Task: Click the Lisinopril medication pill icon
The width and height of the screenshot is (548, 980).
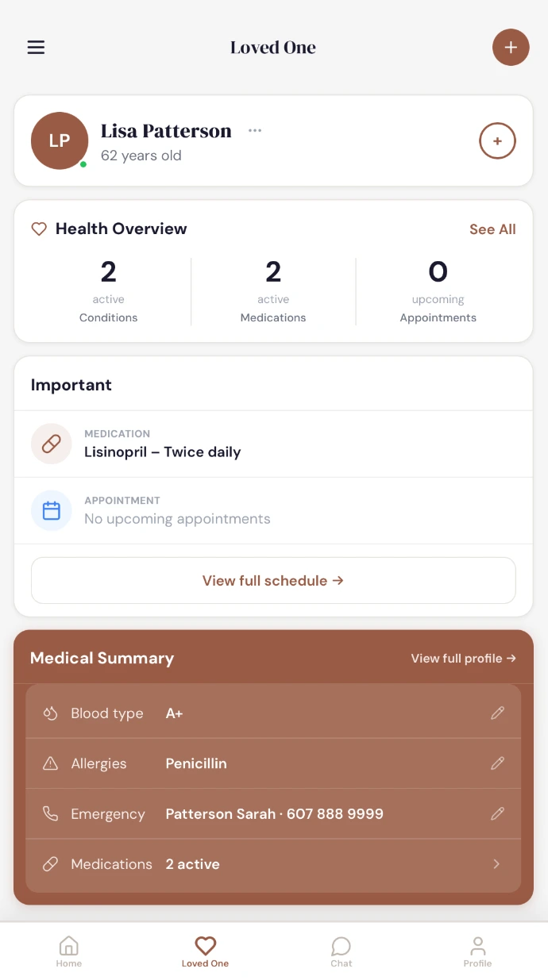Action: tap(52, 444)
